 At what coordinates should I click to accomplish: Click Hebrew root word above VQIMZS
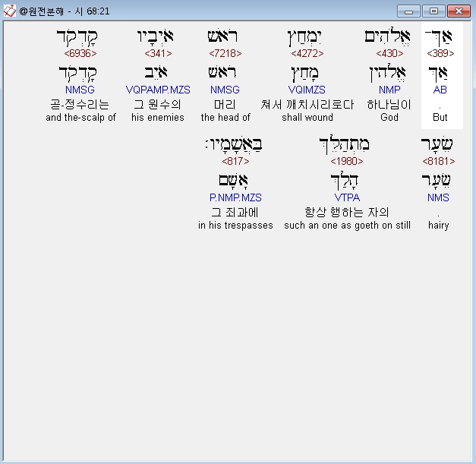[304, 74]
